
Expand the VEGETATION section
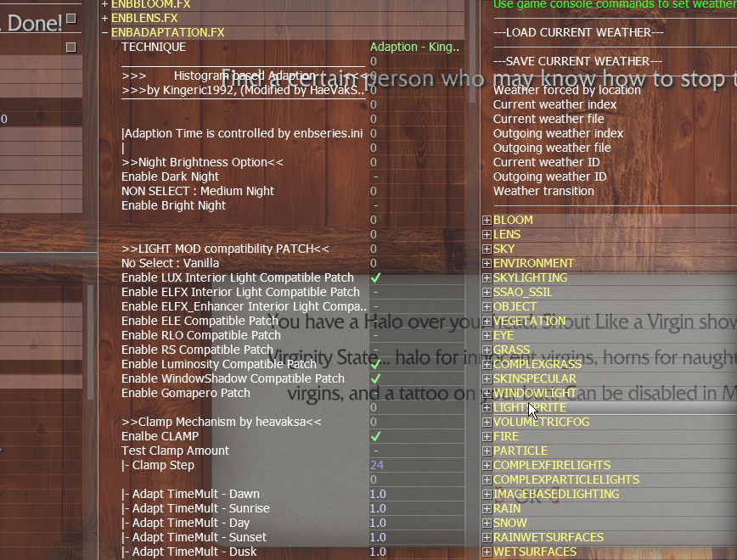[487, 322]
